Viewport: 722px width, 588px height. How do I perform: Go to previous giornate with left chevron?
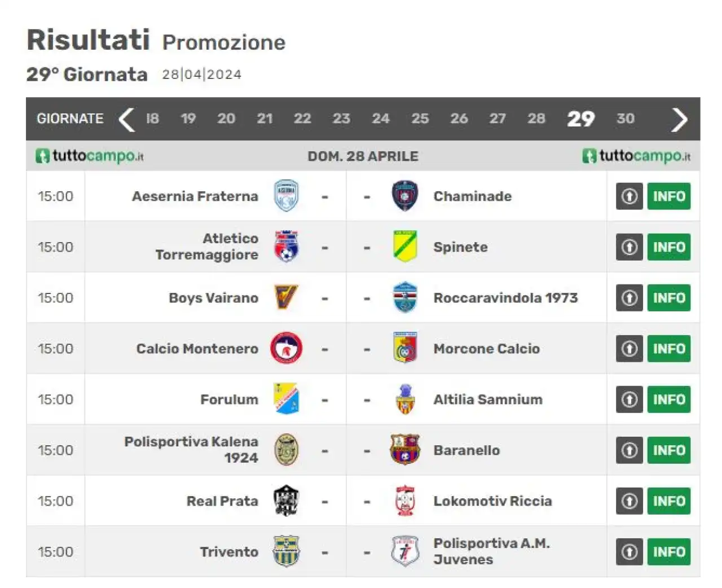126,119
